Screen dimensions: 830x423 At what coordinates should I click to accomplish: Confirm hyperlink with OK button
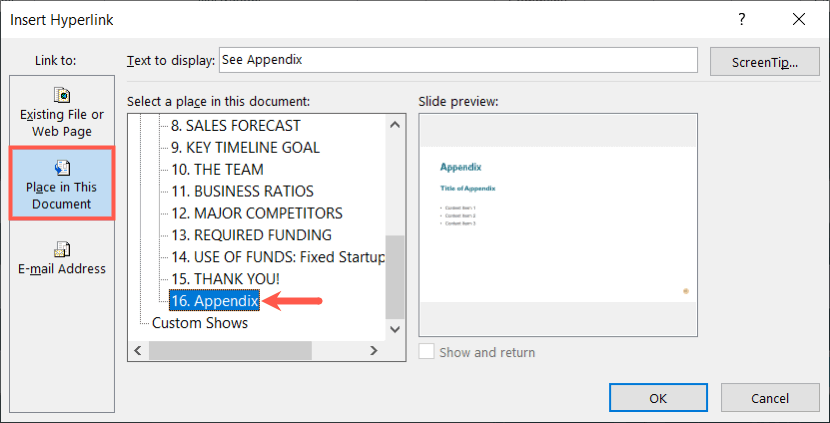coord(657,397)
